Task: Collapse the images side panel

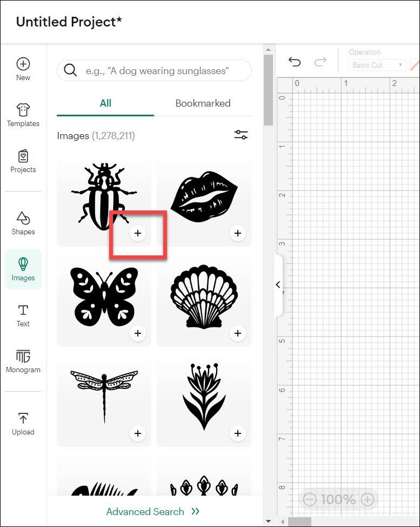Action: pos(278,285)
